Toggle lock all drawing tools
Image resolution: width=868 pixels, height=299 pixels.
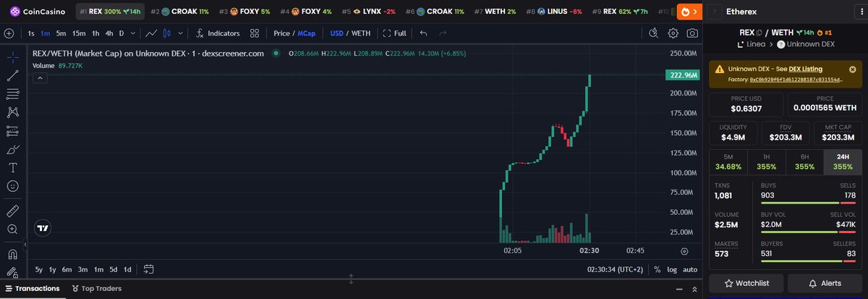click(x=12, y=273)
